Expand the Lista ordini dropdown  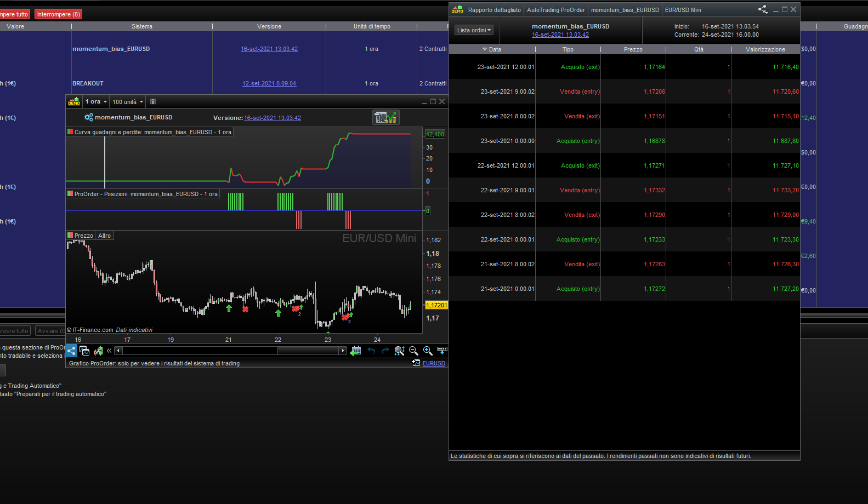coord(474,30)
